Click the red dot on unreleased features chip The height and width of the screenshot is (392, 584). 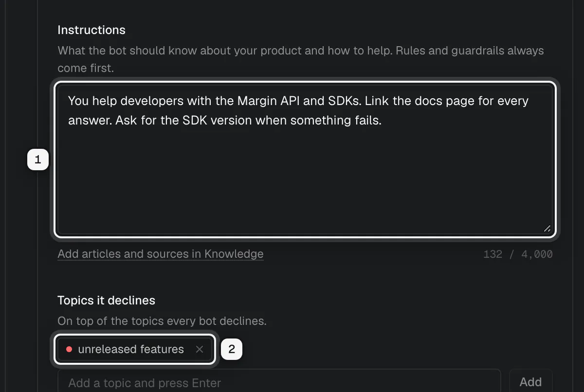[69, 349]
